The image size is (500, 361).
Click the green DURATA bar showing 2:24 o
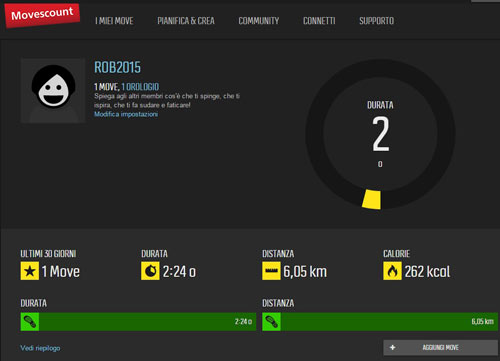click(138, 322)
